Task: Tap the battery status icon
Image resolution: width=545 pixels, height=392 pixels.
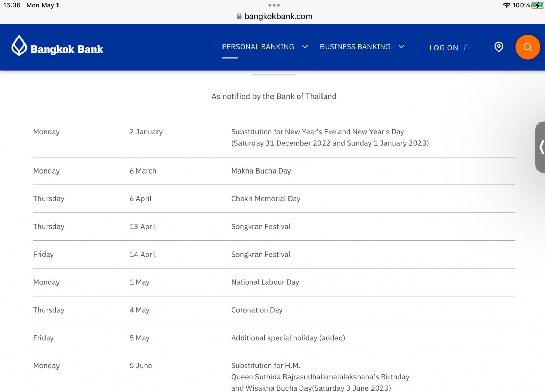Action: [538, 5]
